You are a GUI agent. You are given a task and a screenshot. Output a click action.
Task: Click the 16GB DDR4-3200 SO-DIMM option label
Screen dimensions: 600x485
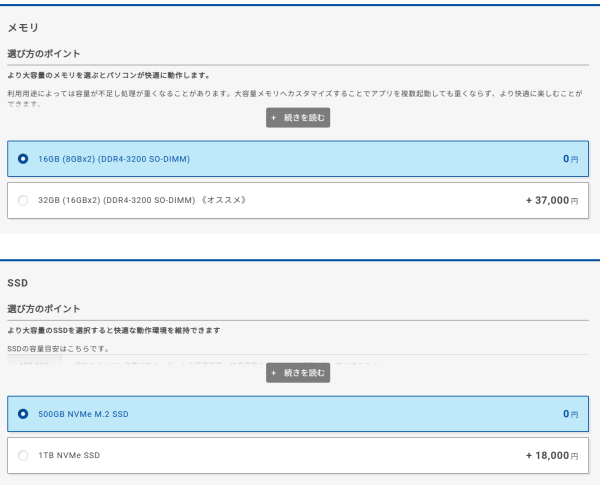(x=114, y=159)
